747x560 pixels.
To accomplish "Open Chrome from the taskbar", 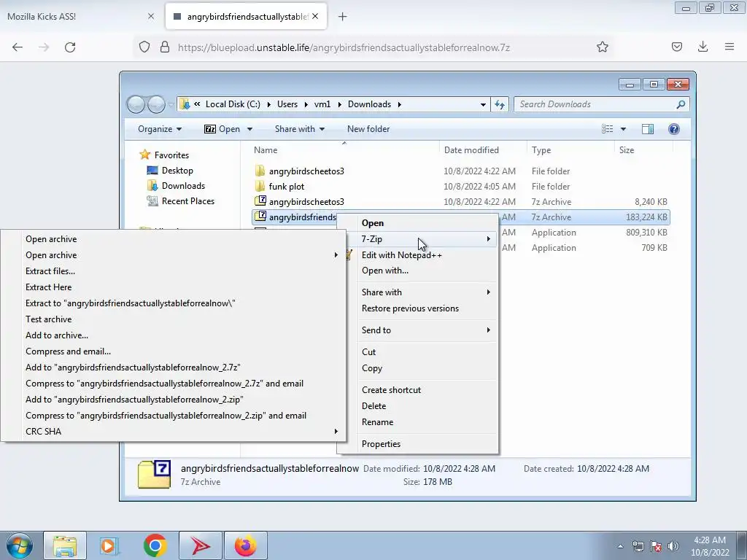I will pyautogui.click(x=155, y=545).
